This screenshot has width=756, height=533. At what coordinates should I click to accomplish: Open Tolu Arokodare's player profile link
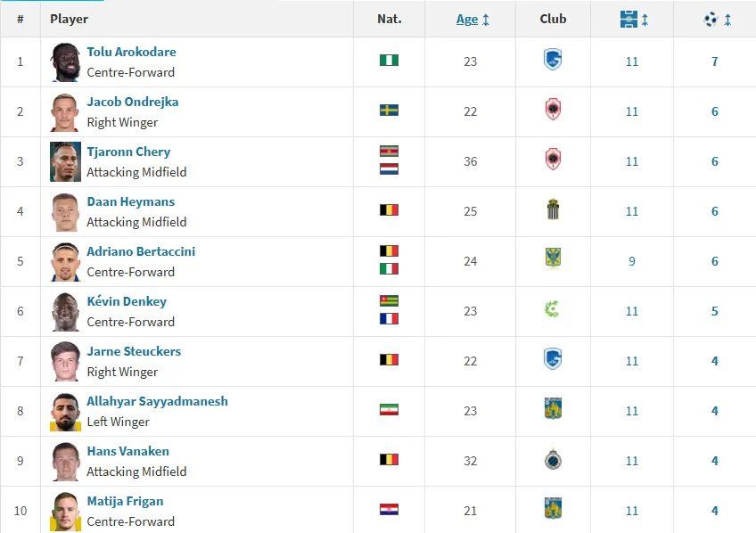coord(131,52)
